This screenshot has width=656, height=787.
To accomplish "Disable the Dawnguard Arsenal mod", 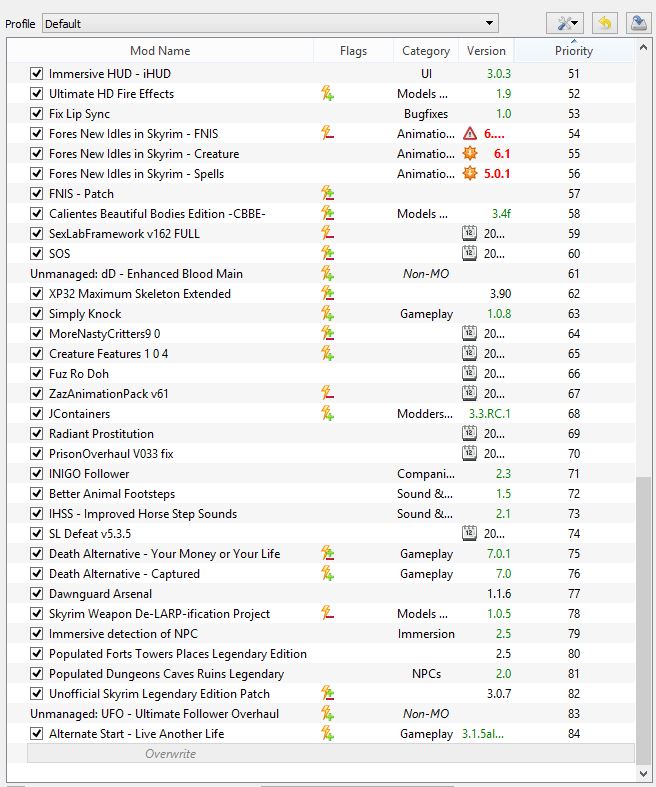I will [36, 594].
